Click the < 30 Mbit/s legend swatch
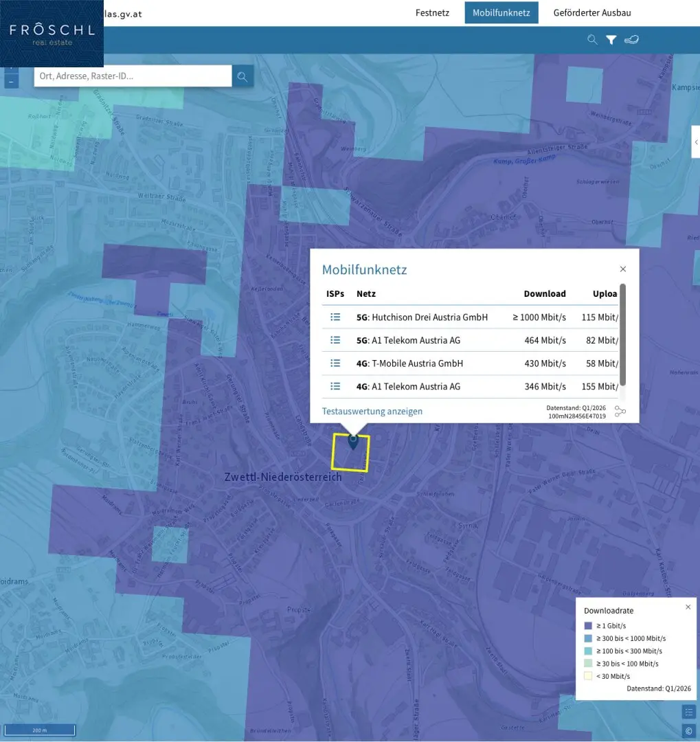 point(588,676)
